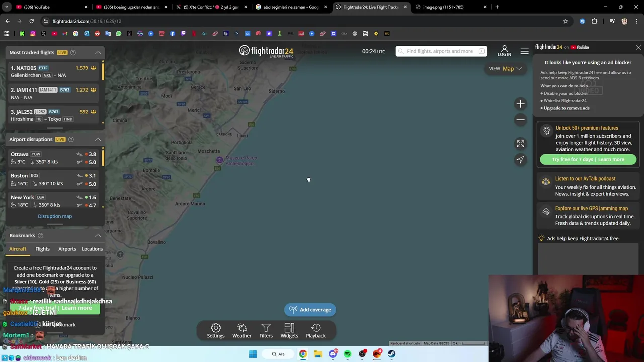Open the VIEW Map dropdown
The width and height of the screenshot is (644, 362).
505,69
